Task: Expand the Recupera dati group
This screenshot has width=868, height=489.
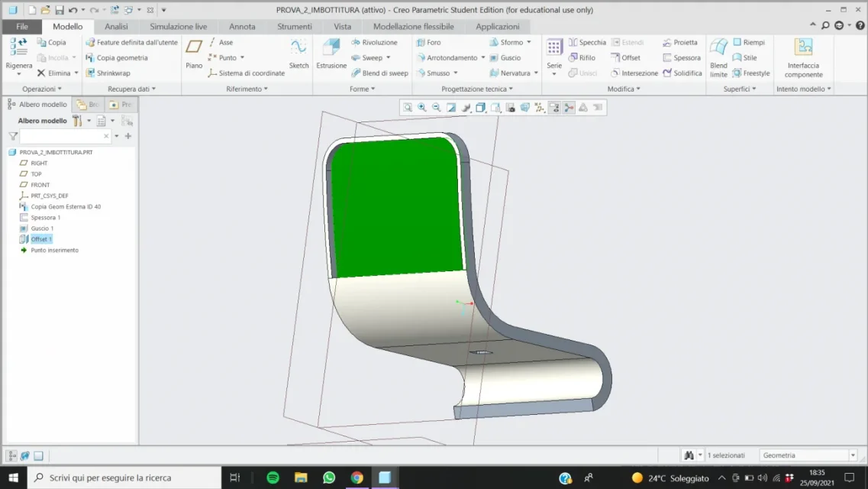Action: 132,89
